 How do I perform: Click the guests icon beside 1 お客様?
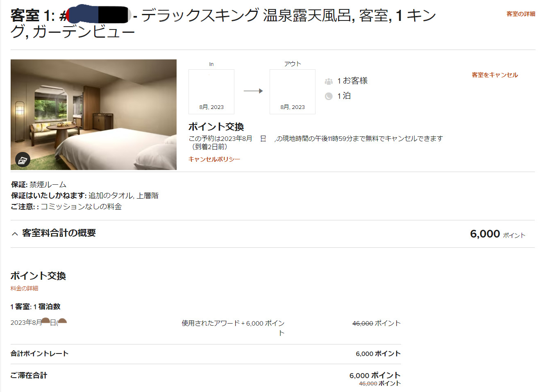(329, 81)
